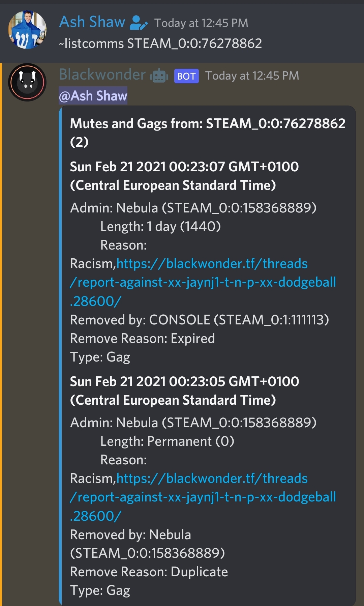Open the second blackwonder.tf report thread link
Screen dimensions: 364x606
203,497
